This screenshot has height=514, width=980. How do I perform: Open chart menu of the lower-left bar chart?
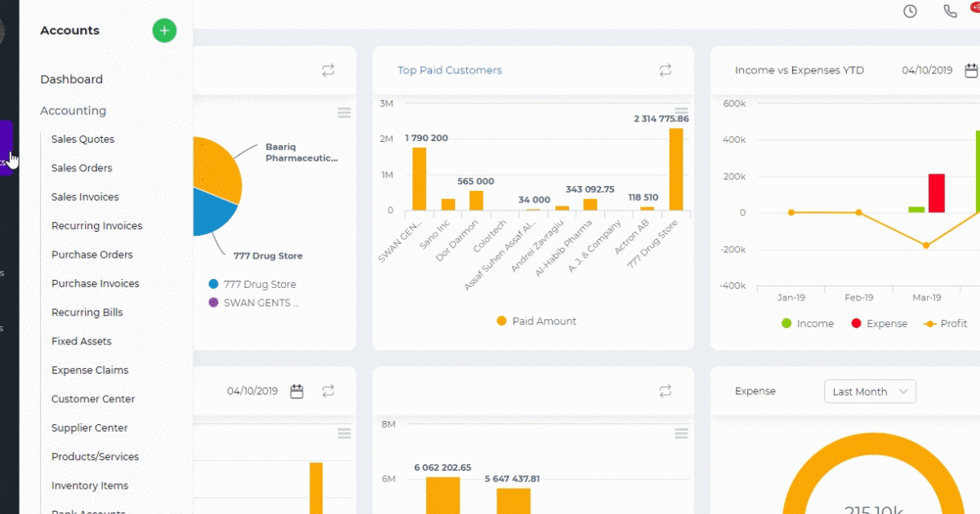coord(345,432)
